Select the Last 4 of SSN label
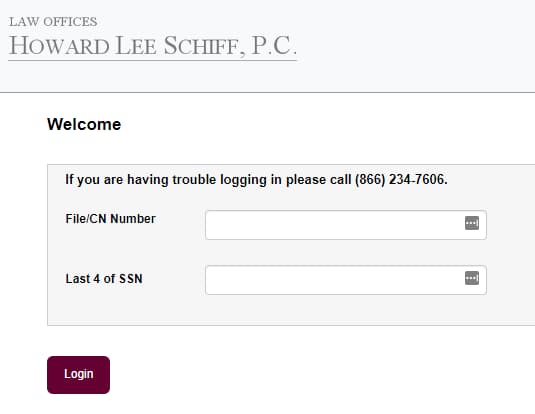This screenshot has height=414, width=535. [104, 279]
